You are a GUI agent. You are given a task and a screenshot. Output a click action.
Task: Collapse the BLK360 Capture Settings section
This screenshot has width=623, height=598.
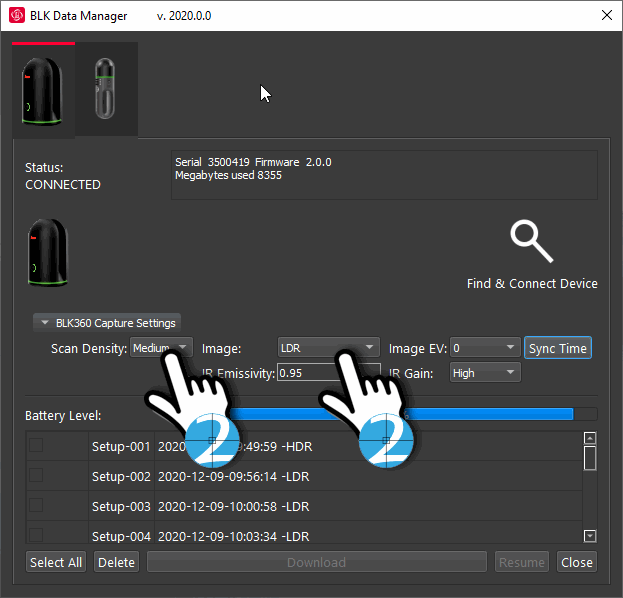pyautogui.click(x=107, y=323)
